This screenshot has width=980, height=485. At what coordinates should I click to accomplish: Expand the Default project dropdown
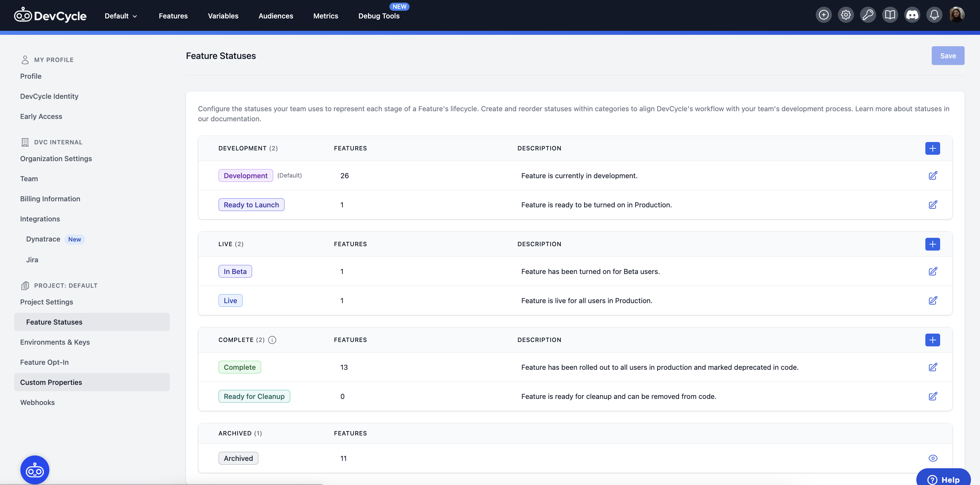click(120, 16)
